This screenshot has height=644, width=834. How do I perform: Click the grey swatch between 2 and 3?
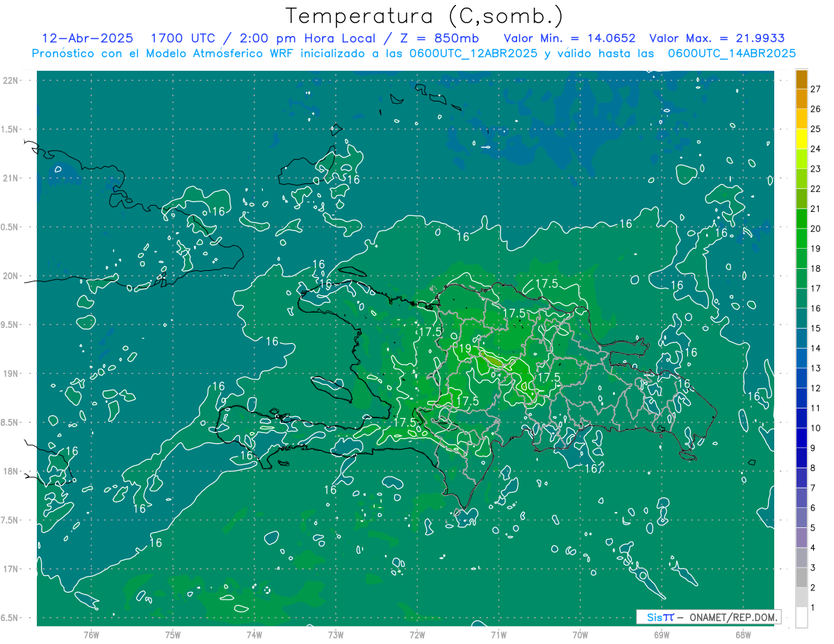[801, 578]
